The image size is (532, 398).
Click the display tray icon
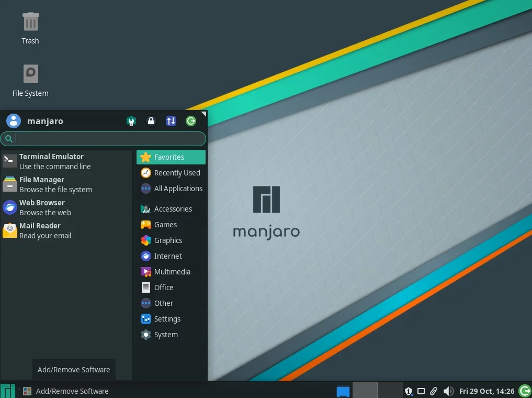[421, 391]
